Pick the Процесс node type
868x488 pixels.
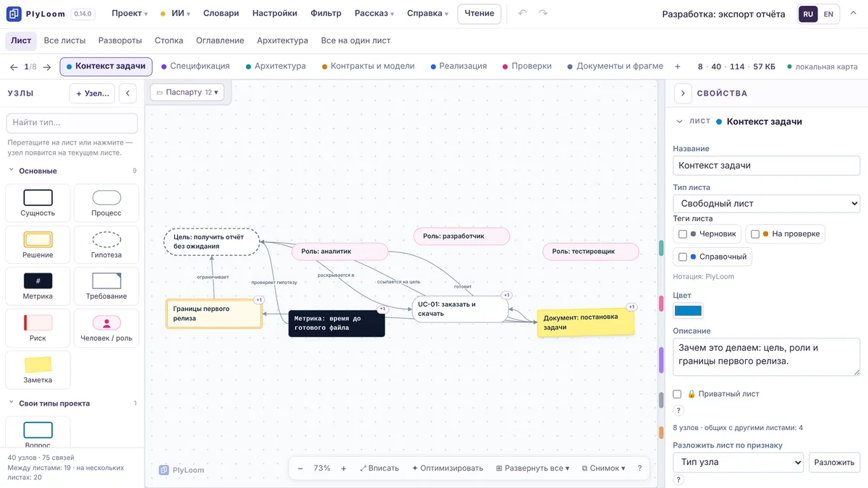[106, 202]
